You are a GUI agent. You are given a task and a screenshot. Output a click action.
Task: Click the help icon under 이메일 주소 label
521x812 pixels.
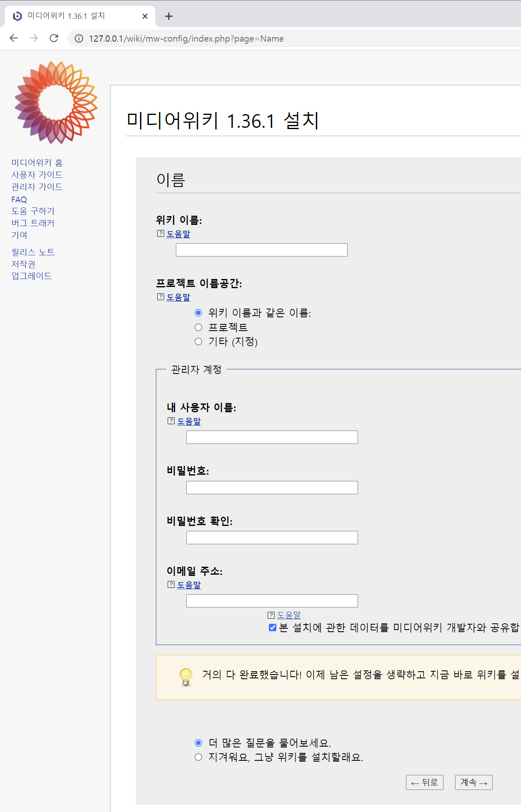171,585
